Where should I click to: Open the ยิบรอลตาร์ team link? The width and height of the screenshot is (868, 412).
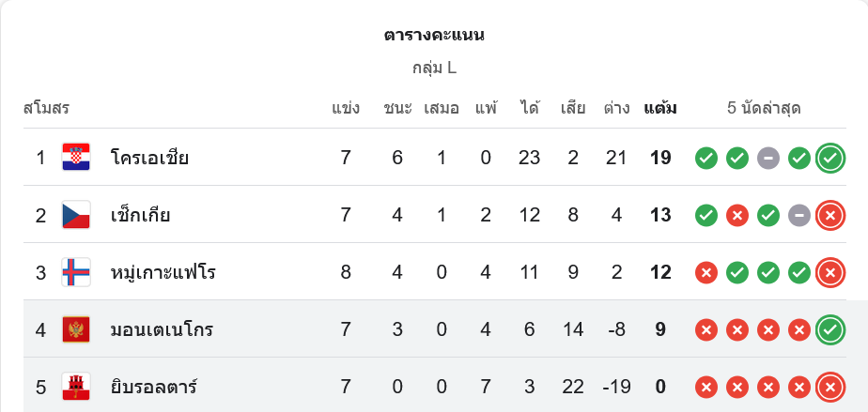(x=151, y=387)
